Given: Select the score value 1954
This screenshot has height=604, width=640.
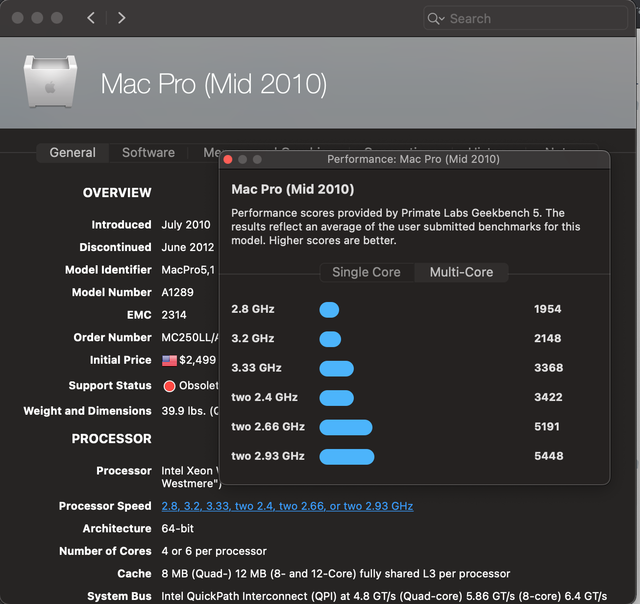Looking at the screenshot, I should click(x=547, y=309).
